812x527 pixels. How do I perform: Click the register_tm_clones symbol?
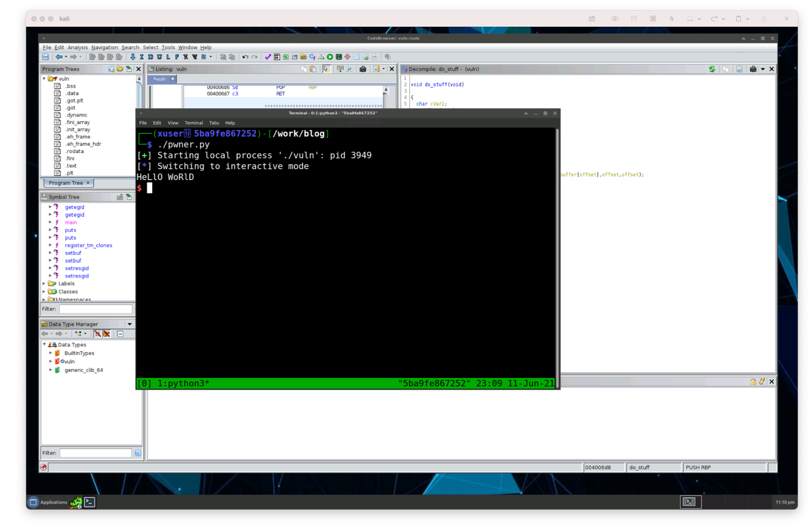88,245
